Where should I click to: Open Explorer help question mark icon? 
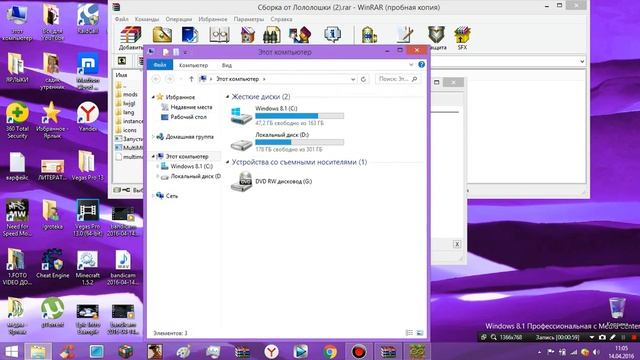(x=421, y=64)
